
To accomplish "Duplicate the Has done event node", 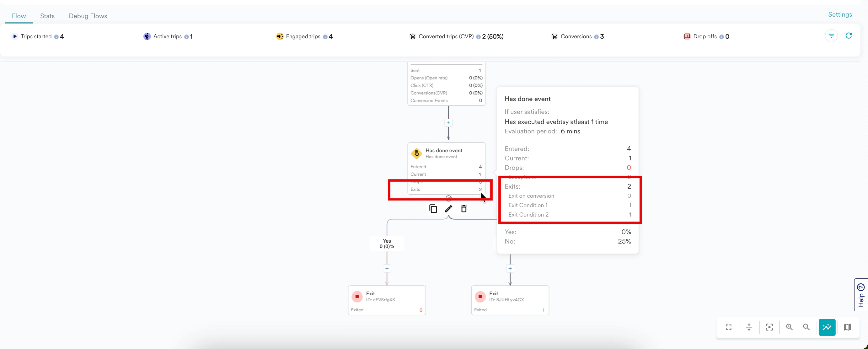I will click(x=433, y=209).
